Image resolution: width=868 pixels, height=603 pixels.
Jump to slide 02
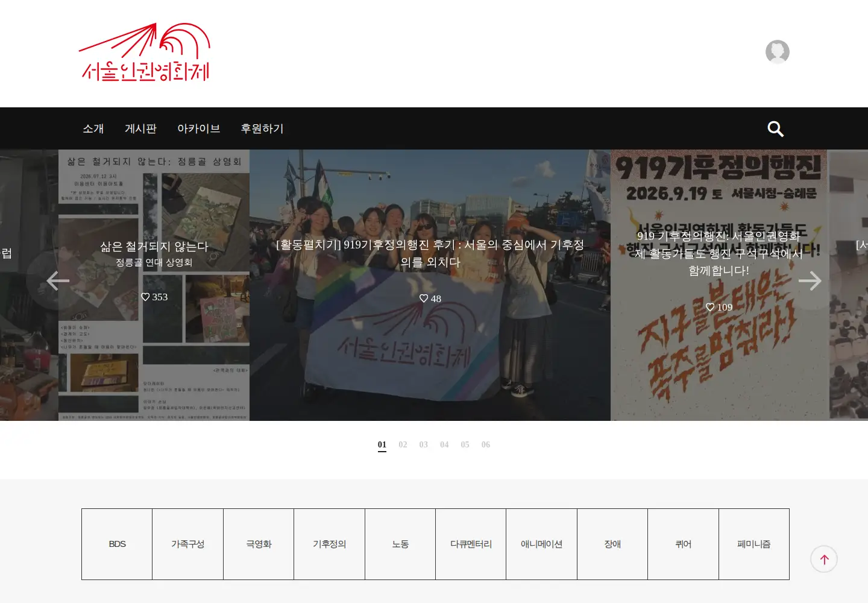click(x=403, y=445)
